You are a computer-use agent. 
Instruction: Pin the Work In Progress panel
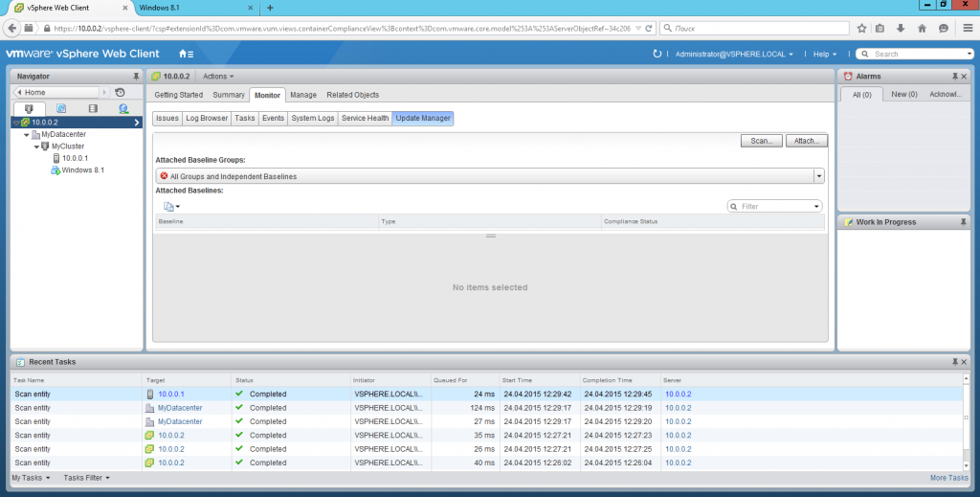click(x=963, y=222)
